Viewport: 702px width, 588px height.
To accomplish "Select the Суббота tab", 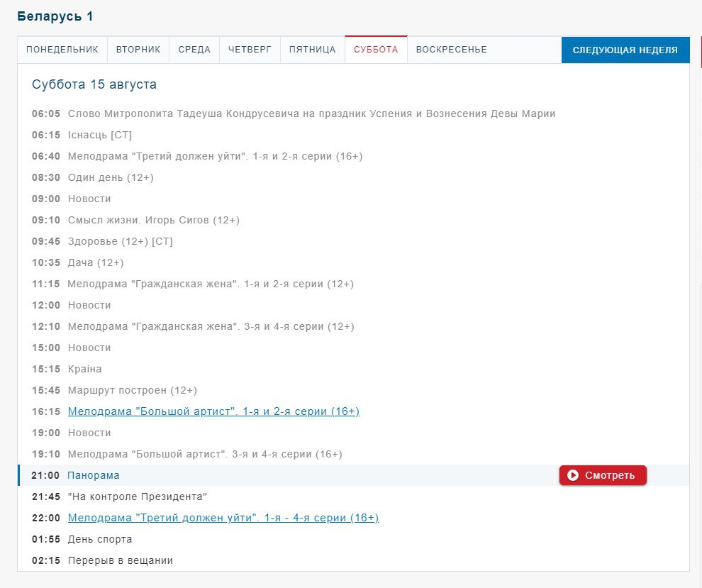I will click(376, 50).
